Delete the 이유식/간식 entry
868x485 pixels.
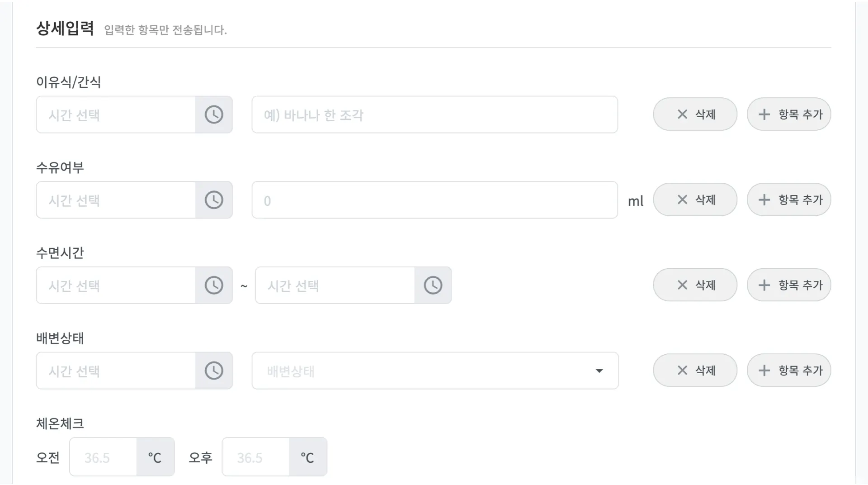(695, 114)
